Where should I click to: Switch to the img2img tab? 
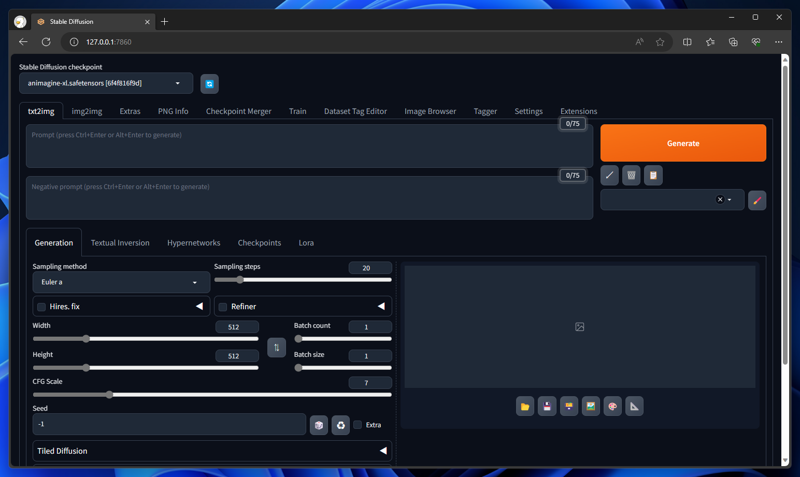(x=87, y=111)
